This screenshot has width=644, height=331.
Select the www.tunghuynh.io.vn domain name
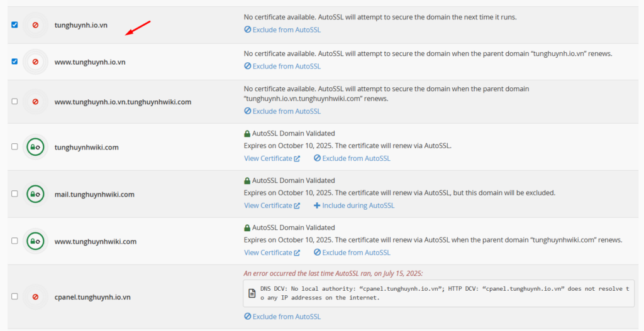[90, 62]
